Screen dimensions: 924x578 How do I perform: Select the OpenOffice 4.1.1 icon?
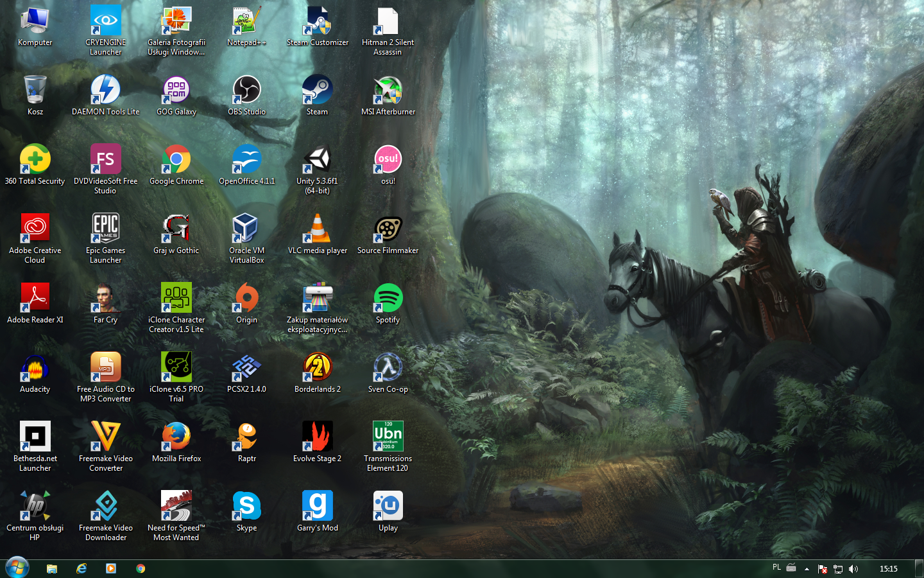coord(246,164)
